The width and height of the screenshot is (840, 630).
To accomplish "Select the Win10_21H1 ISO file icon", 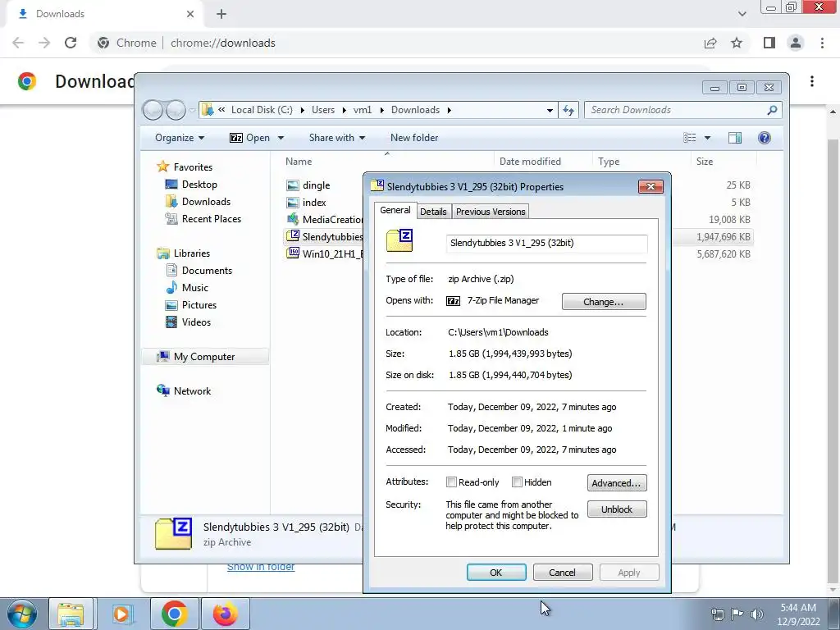I will (293, 253).
